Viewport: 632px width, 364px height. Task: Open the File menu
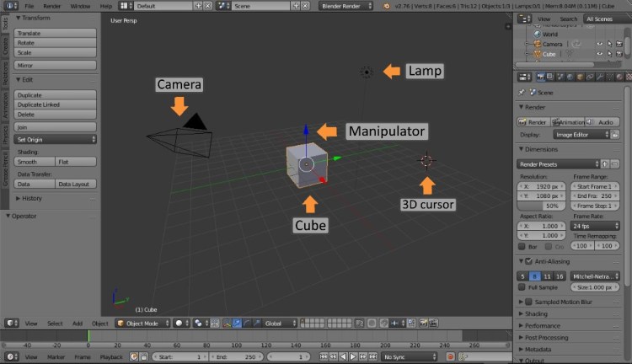point(29,6)
